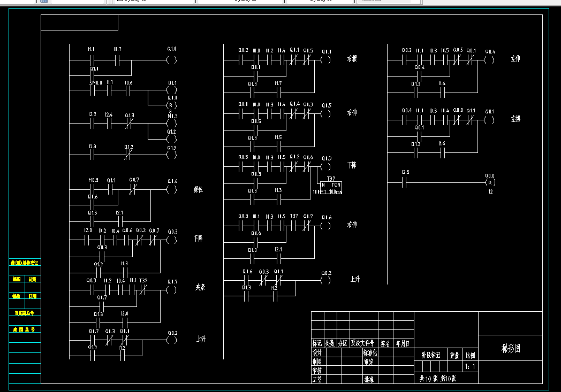Select the 重量 cell

(454, 355)
